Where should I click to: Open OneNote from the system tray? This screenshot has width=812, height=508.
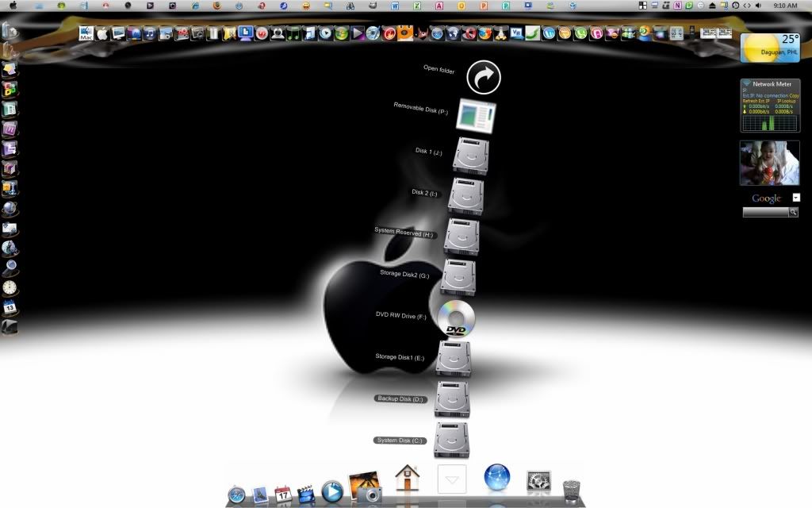677,6
